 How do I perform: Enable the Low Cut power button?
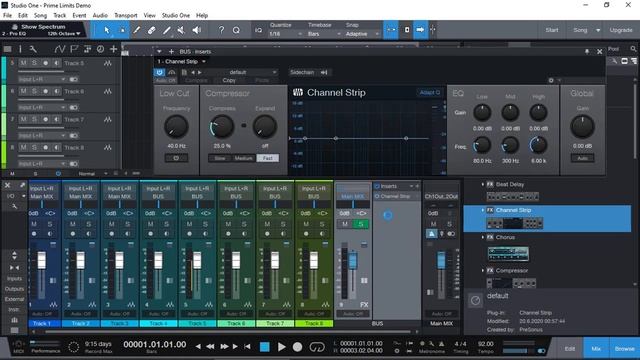176,158
